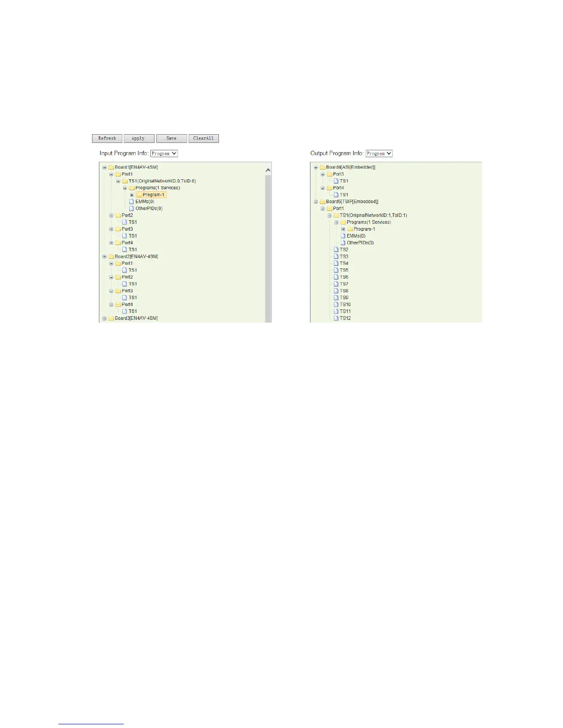Click the TS6 file icon

tap(336, 277)
